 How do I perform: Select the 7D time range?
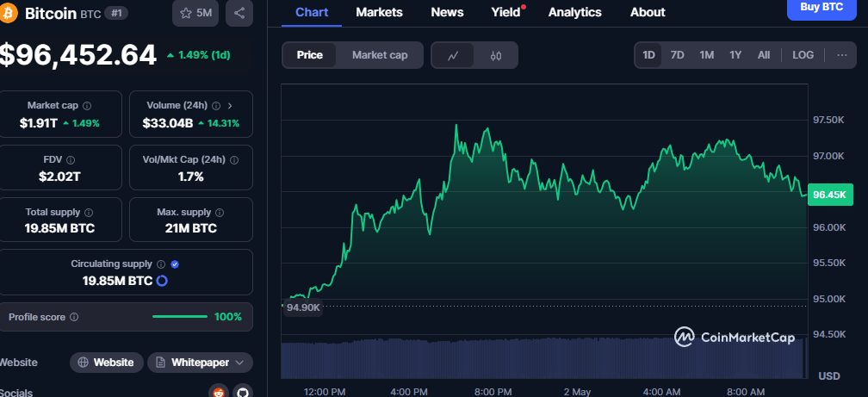tap(677, 55)
